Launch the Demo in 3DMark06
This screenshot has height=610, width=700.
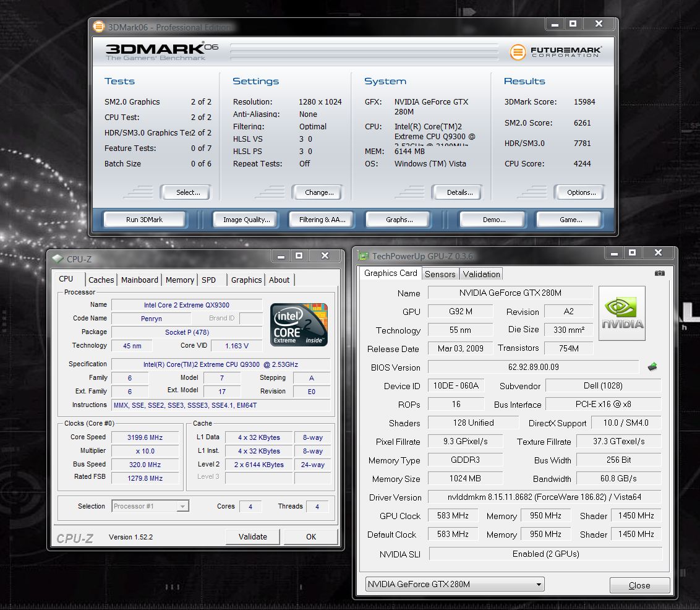click(x=494, y=220)
